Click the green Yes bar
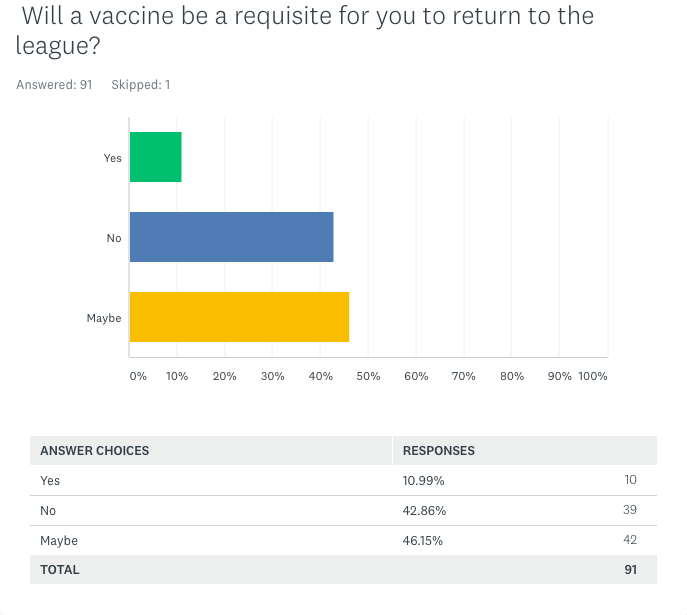The image size is (687, 615). (156, 157)
